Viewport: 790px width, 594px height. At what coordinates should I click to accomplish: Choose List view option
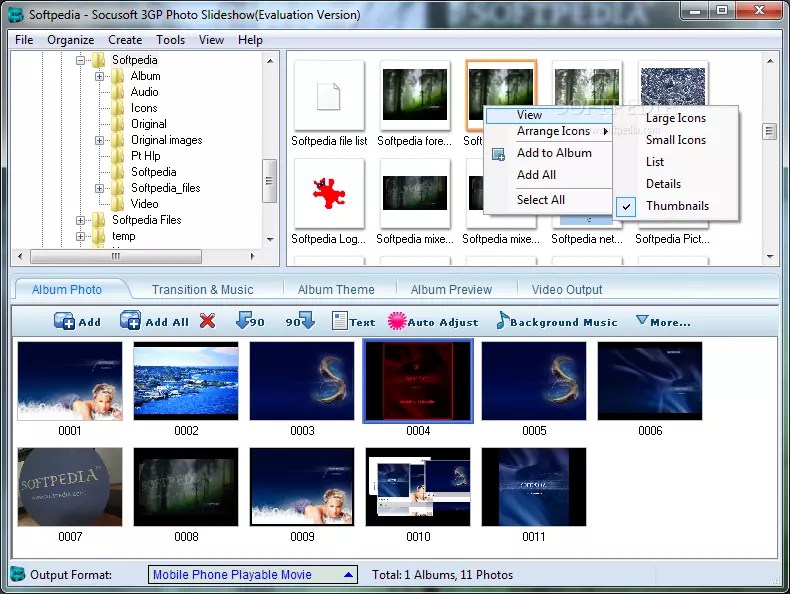(676, 162)
